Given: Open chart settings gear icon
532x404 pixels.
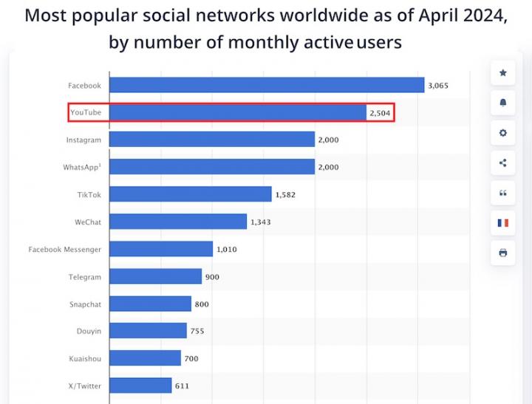Looking at the screenshot, I should pyautogui.click(x=503, y=133).
